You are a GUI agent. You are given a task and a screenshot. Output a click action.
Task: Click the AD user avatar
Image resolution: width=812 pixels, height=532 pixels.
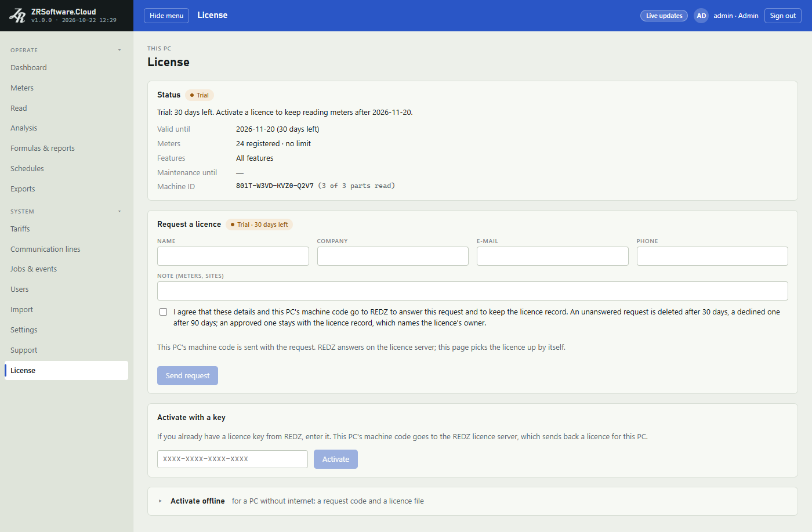point(701,16)
